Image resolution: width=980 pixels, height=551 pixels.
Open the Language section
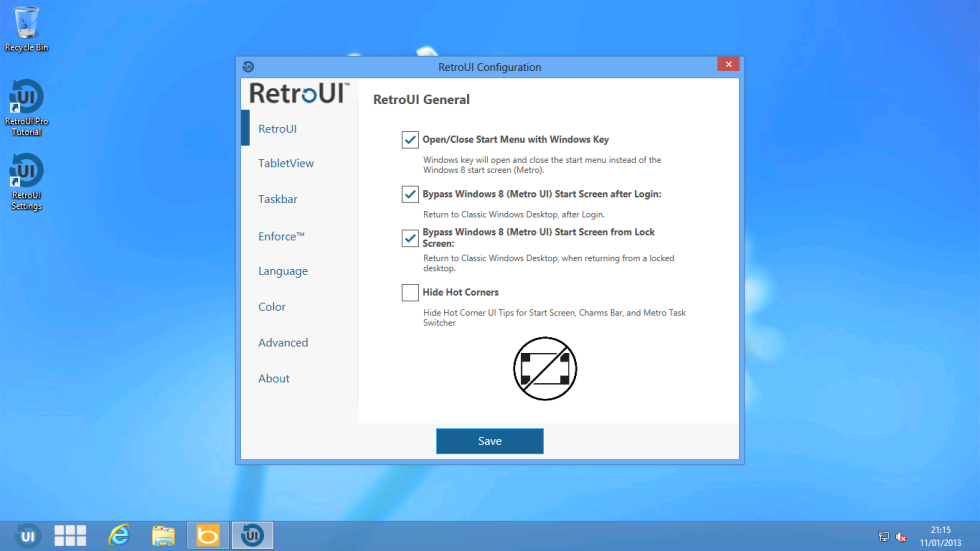pyautogui.click(x=283, y=271)
